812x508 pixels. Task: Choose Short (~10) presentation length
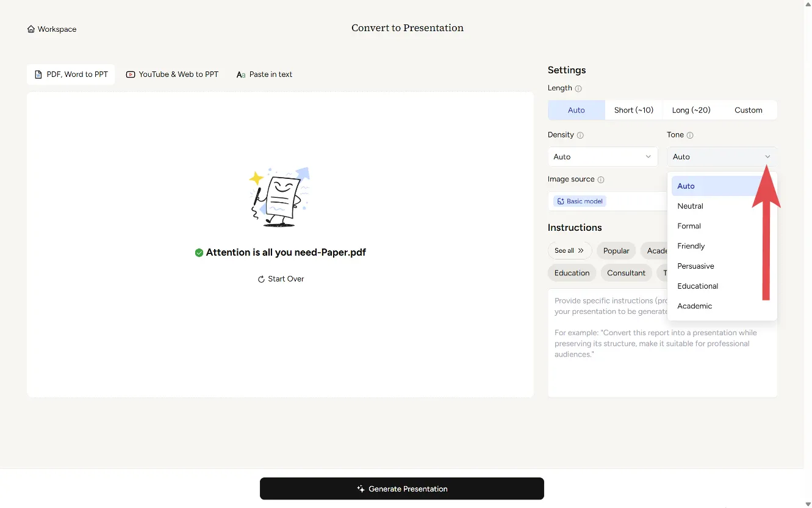(633, 111)
